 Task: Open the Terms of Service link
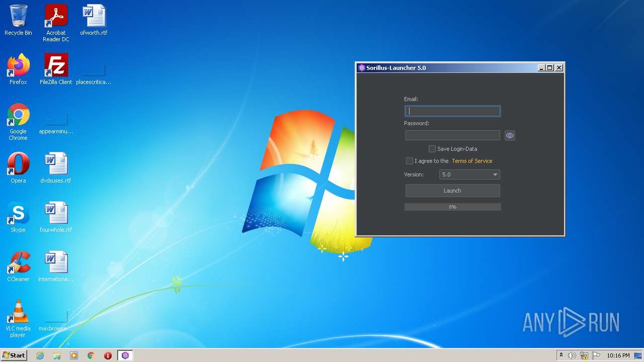coord(472,161)
